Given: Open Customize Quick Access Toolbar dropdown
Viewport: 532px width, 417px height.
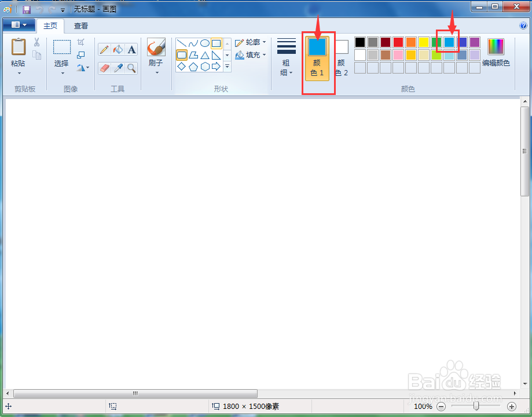Looking at the screenshot, I should point(63,10).
